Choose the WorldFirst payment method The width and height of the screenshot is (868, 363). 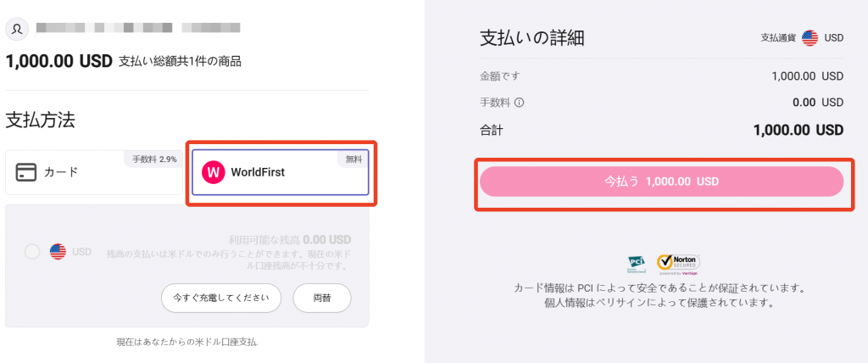click(x=280, y=172)
